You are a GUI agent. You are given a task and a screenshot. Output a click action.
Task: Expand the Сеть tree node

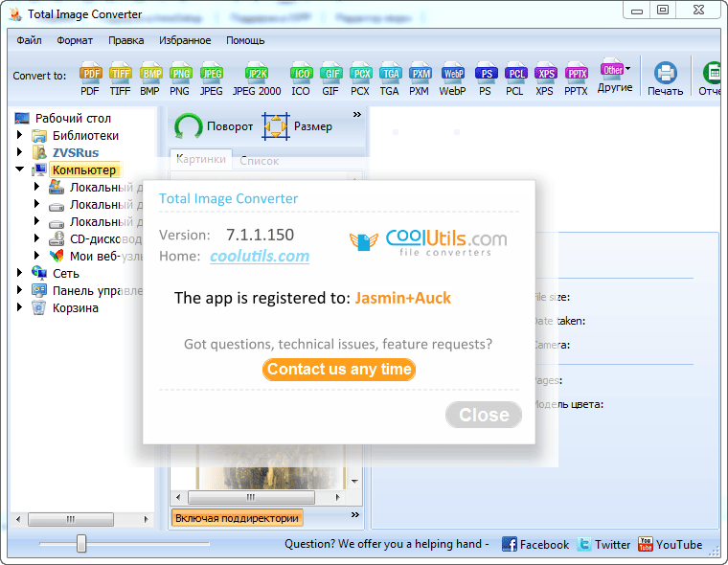(19, 273)
